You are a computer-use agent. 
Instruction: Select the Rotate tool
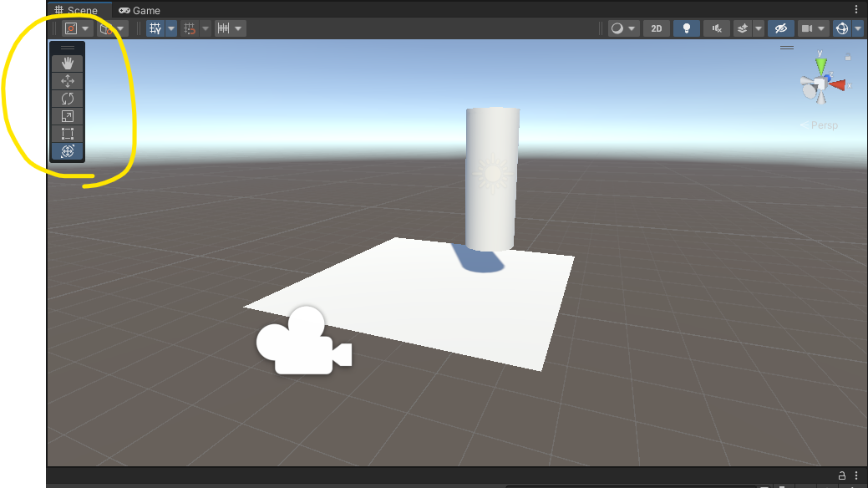pyautogui.click(x=68, y=99)
